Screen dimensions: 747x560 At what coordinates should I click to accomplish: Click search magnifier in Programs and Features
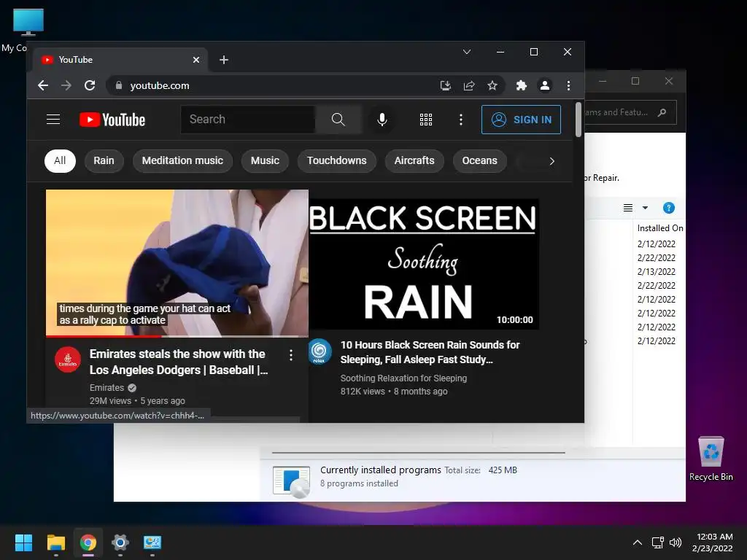[662, 112]
